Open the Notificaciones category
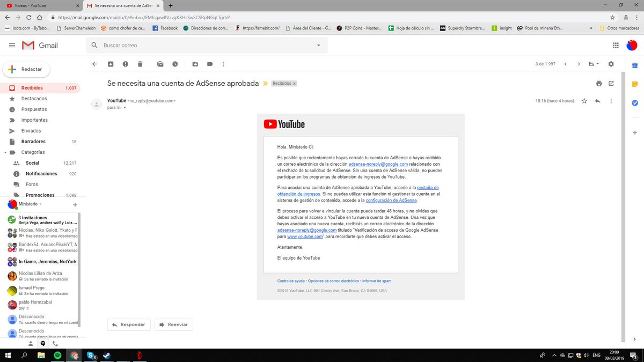The image size is (644, 362). [x=41, y=174]
